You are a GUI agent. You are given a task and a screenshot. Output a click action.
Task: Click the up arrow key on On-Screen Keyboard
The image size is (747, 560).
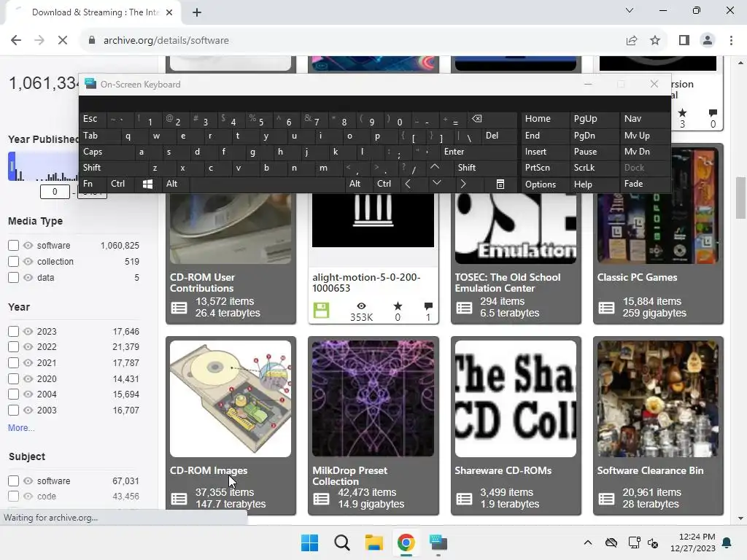(435, 167)
